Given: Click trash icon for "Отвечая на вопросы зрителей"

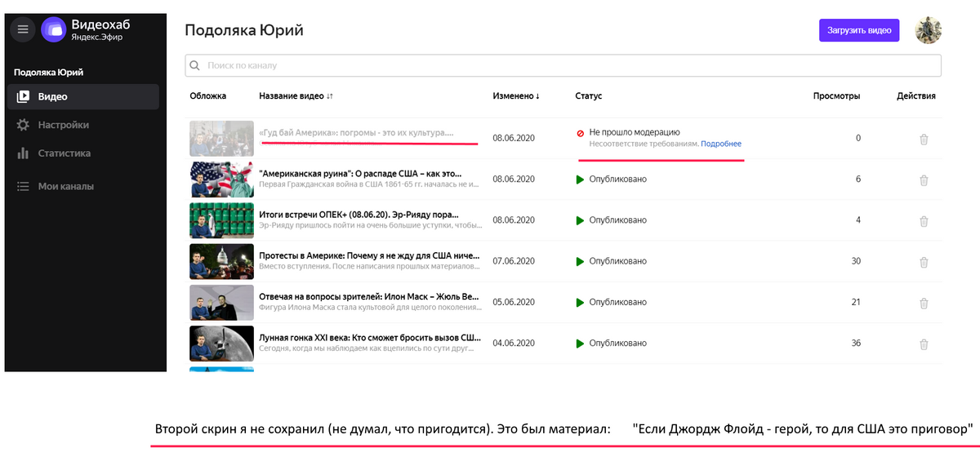Looking at the screenshot, I should click(924, 303).
